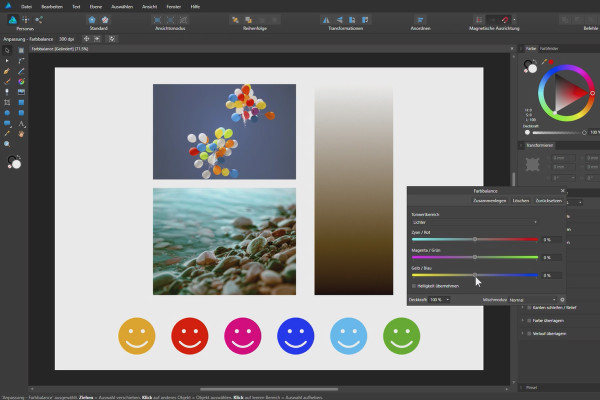Image resolution: width=600 pixels, height=400 pixels.
Task: Close the Farbbalance dialog
Action: click(562, 191)
